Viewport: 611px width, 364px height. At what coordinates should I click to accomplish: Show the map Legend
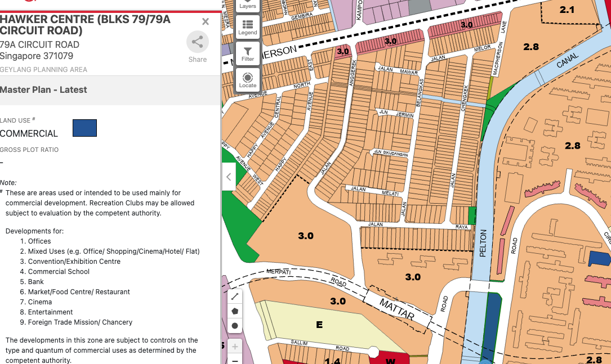pyautogui.click(x=247, y=26)
